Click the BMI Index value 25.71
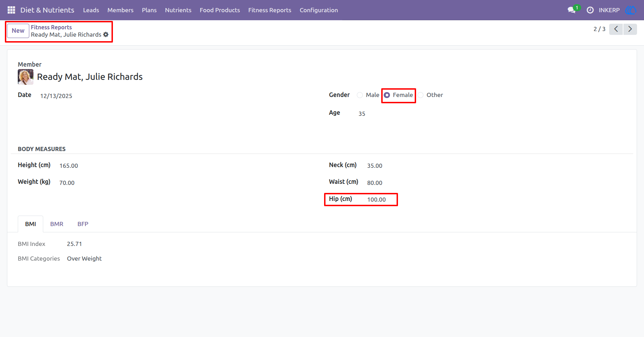This screenshot has height=337, width=644. point(74,244)
